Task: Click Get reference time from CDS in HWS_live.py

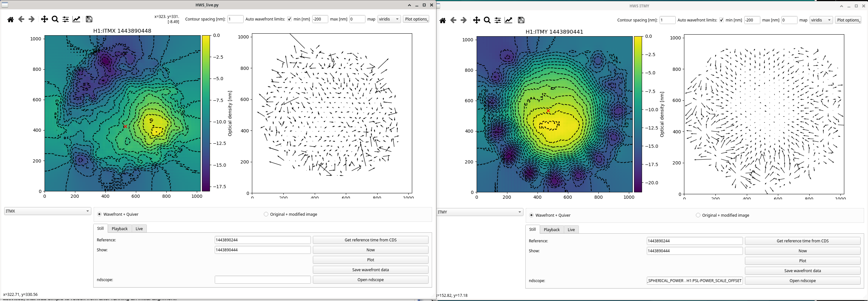Action: (370, 240)
